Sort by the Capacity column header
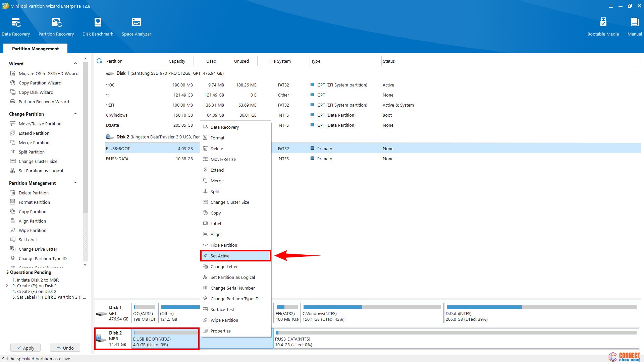 177,61
